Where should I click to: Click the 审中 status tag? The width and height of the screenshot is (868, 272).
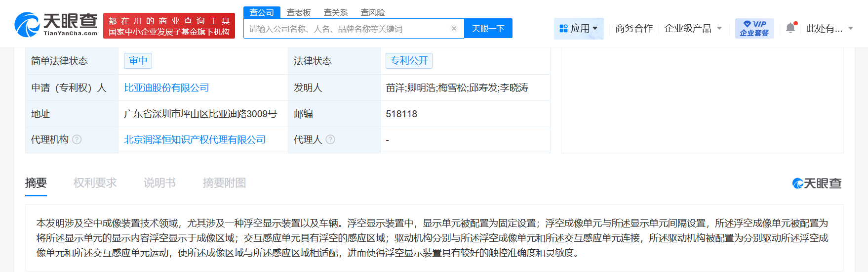click(138, 61)
